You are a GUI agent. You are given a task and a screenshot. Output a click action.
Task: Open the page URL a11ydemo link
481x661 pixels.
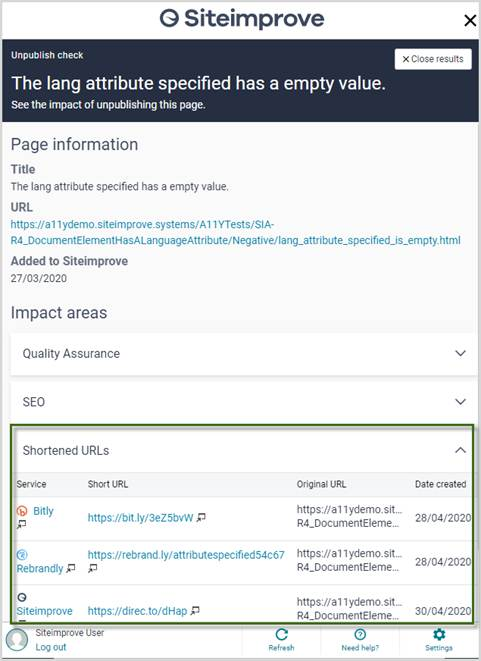(x=235, y=232)
